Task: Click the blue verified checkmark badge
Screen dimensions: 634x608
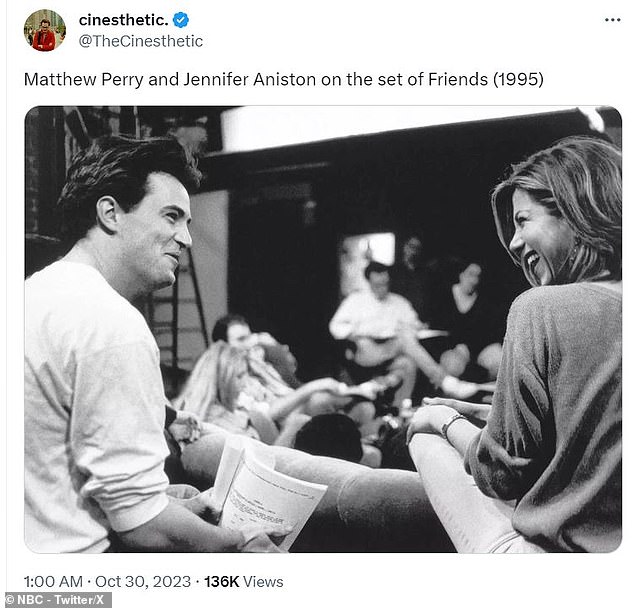Action: pyautogui.click(x=180, y=20)
